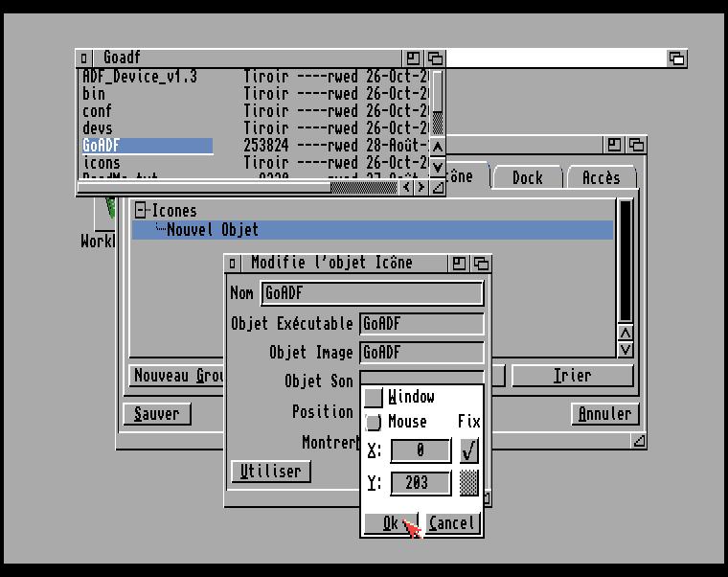Viewport: 728px width, 577px height.
Task: Toggle the Mouse position checkbox
Action: click(x=374, y=422)
